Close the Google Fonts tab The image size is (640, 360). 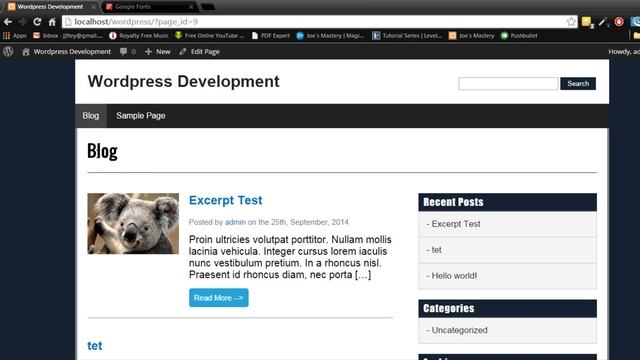click(x=191, y=7)
